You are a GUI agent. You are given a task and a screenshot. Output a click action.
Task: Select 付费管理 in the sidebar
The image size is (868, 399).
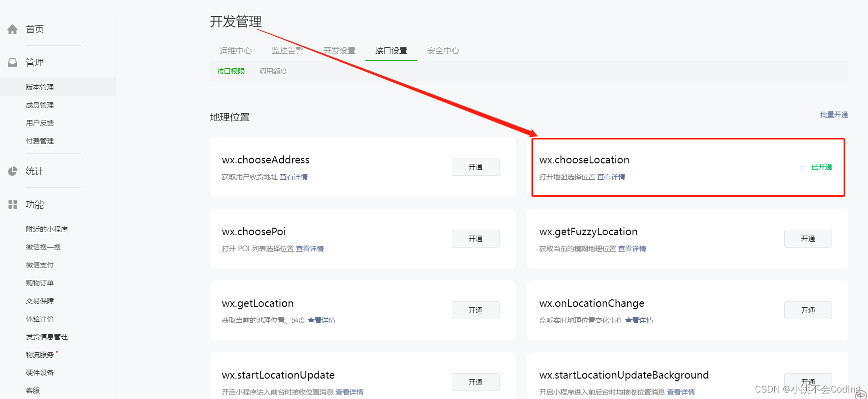click(40, 141)
